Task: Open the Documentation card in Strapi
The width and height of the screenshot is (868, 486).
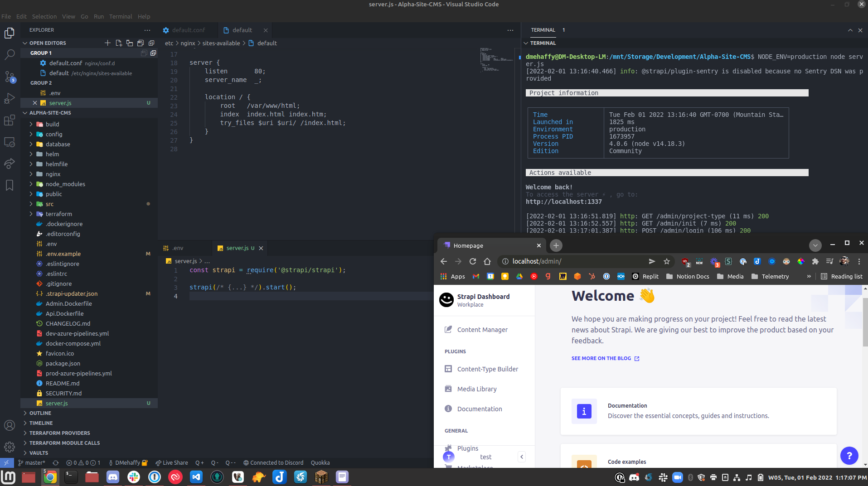Action: [x=698, y=410]
